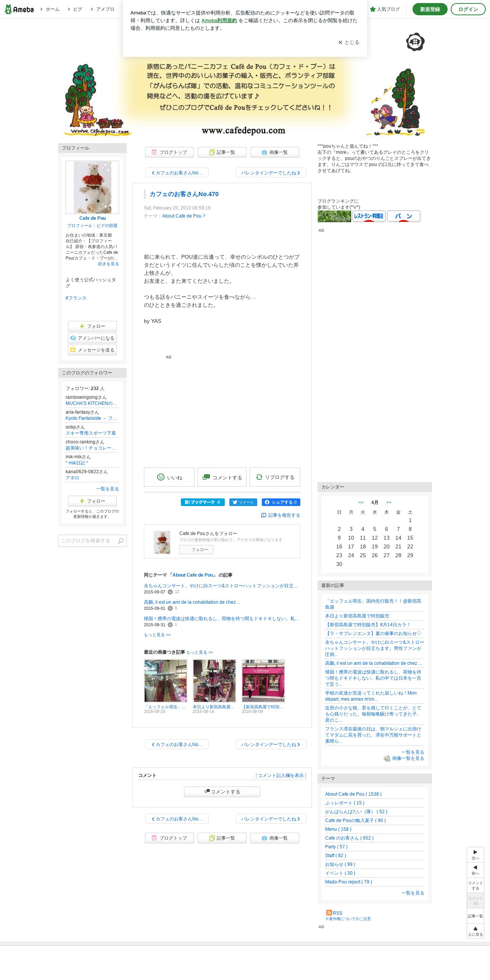Image resolution: width=490 pixels, height=980 pixels.
Task: Open the pink storefront thumbnail
Action: coord(263,680)
